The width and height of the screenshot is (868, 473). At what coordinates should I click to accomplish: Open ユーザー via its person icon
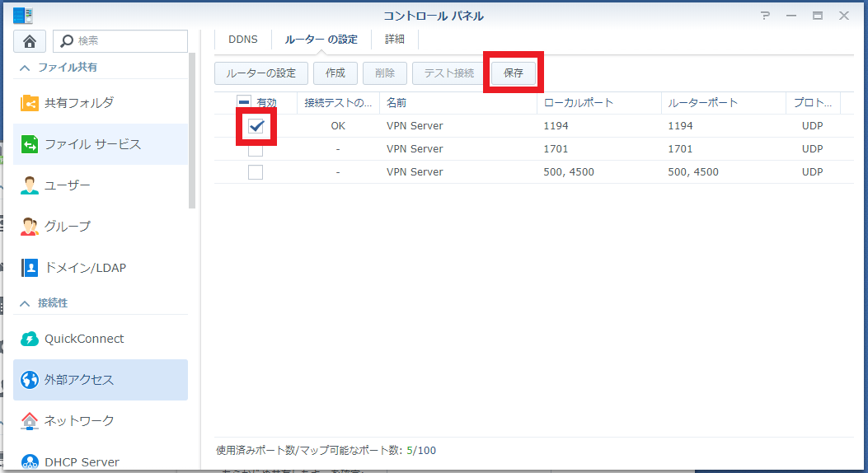tap(30, 185)
